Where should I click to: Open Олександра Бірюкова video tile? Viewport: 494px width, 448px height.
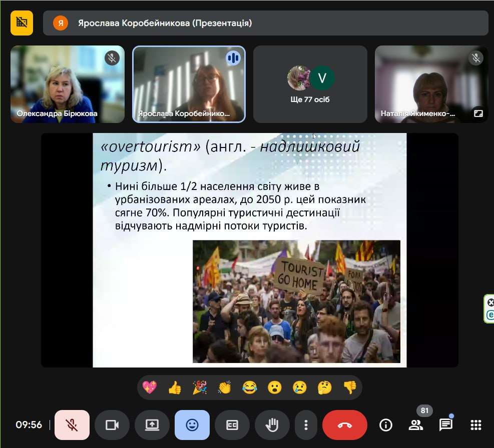click(68, 84)
